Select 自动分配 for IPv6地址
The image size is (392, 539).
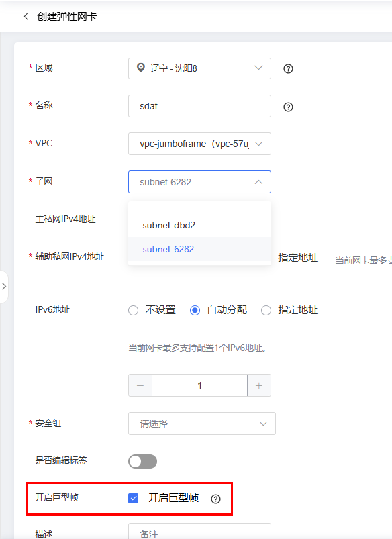[x=195, y=310]
